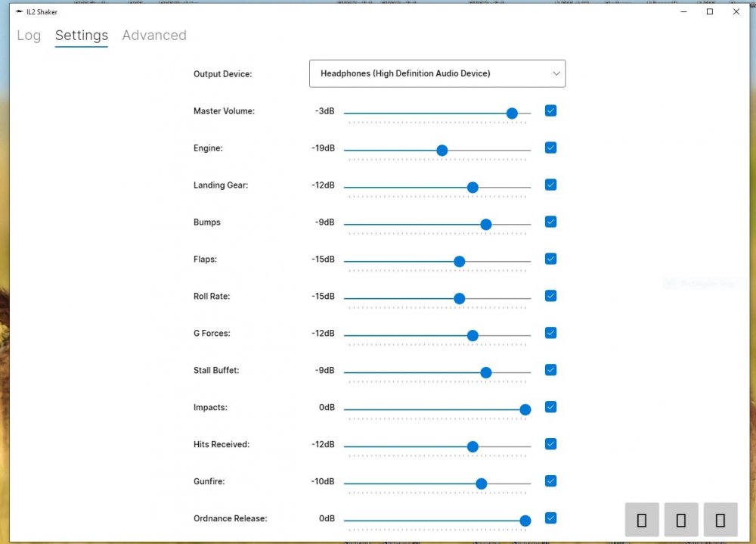
Task: Uncheck the Ordnance Release checkbox
Action: tap(550, 518)
